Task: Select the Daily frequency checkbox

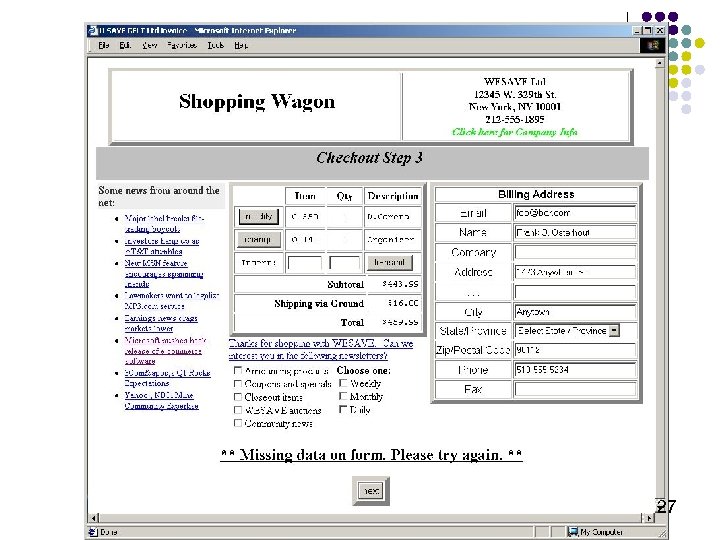Action: click(343, 409)
